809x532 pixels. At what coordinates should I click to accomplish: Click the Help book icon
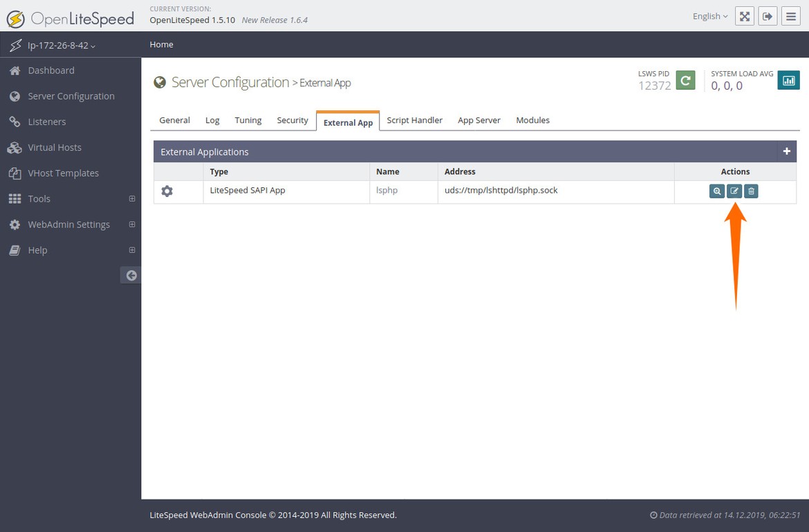click(15, 251)
